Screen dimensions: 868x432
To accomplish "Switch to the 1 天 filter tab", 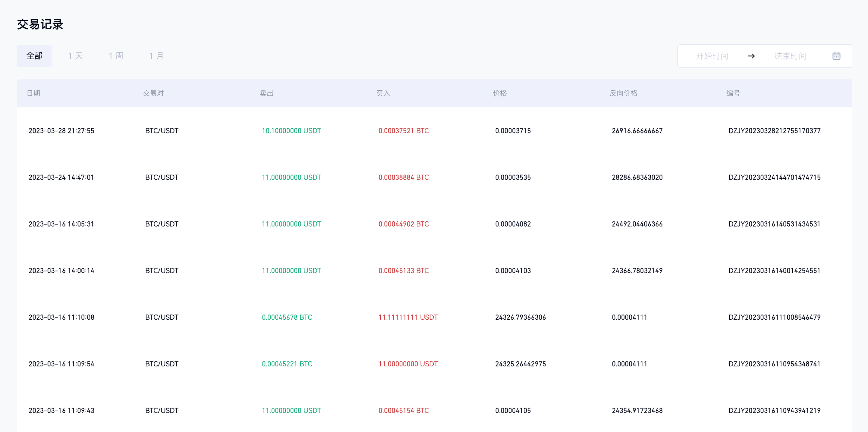I will (x=75, y=56).
